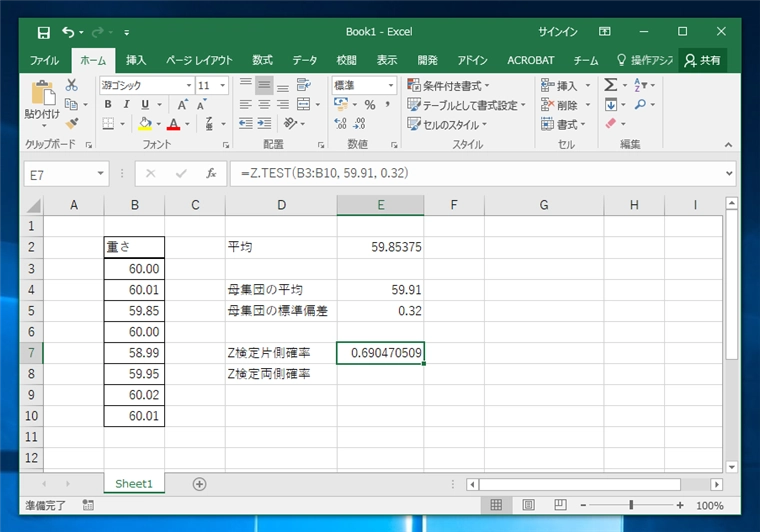Screen dimensions: 760x532
Task: Click Decrease Decimal icon
Action: (359, 124)
